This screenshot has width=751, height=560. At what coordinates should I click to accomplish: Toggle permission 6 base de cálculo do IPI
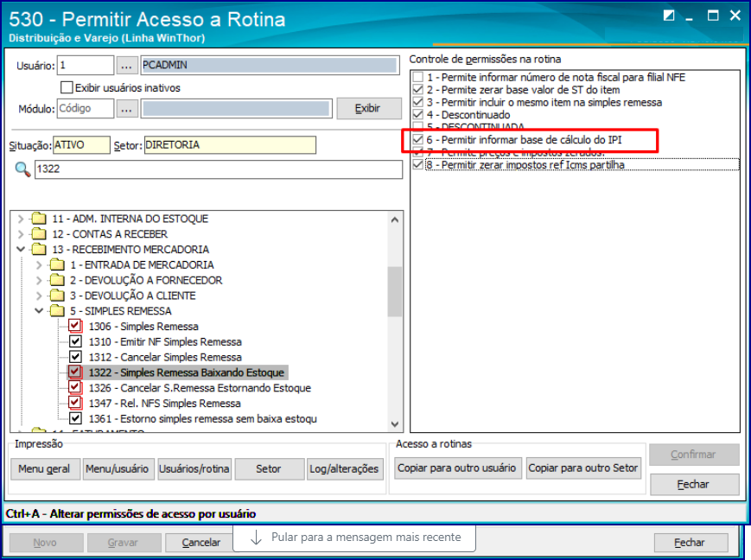pyautogui.click(x=418, y=139)
